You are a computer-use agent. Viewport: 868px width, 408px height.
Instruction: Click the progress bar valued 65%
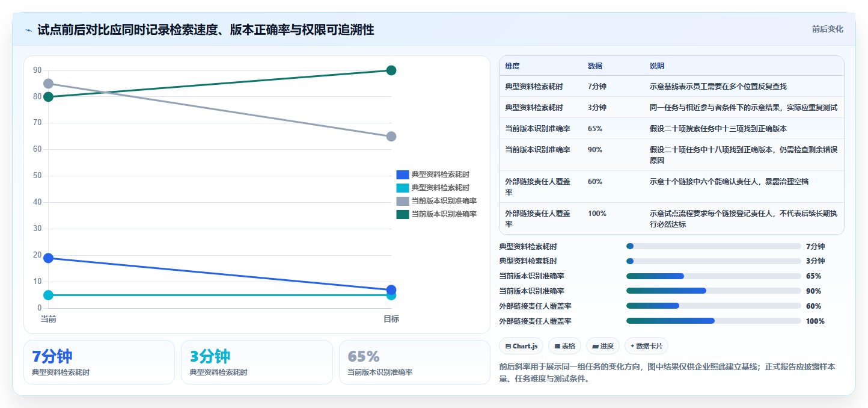click(714, 276)
